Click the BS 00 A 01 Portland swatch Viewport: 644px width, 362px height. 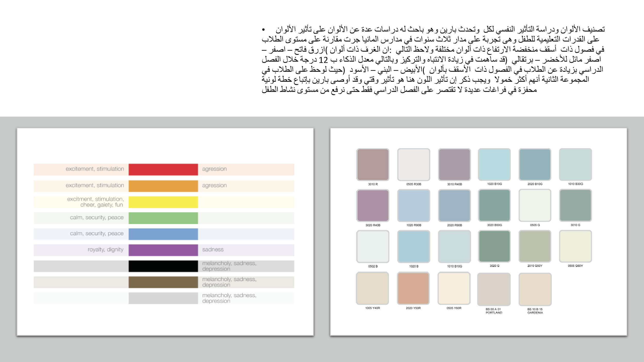pyautogui.click(x=494, y=289)
